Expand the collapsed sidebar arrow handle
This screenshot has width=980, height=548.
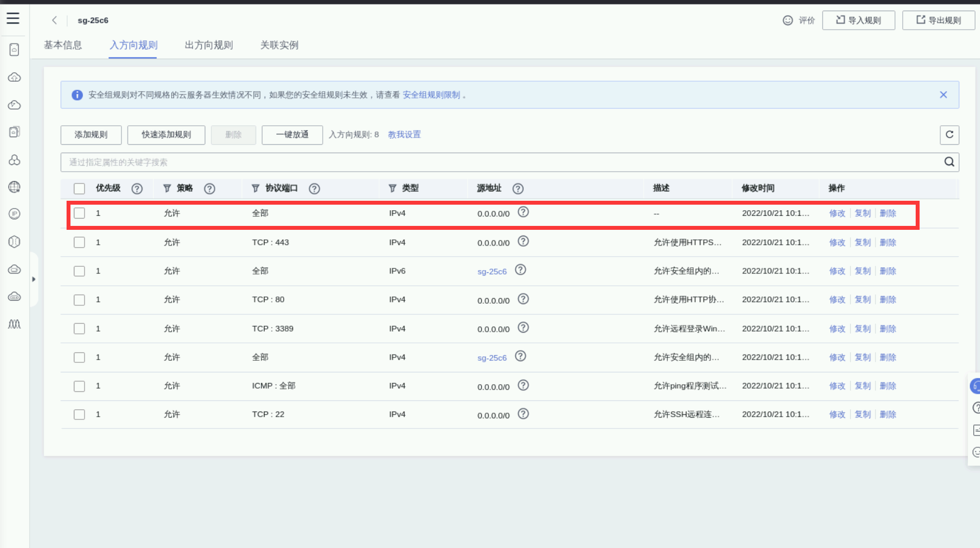34,279
